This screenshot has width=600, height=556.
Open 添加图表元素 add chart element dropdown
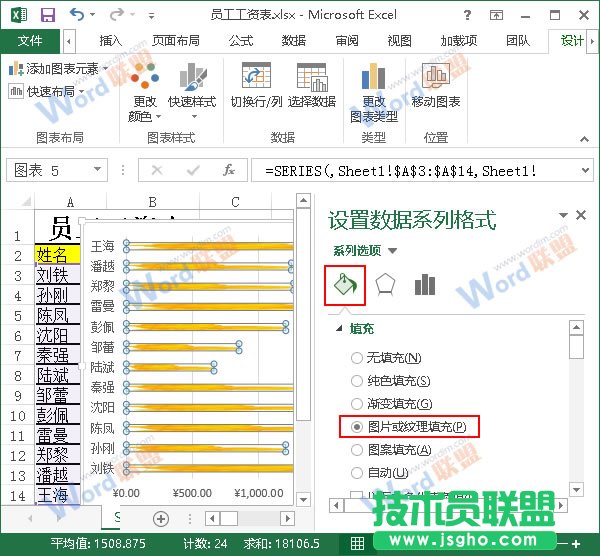(58, 69)
